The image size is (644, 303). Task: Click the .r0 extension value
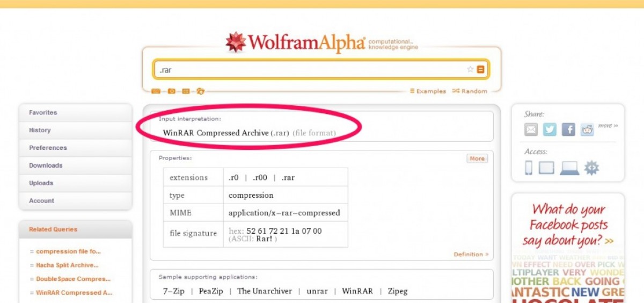click(233, 178)
